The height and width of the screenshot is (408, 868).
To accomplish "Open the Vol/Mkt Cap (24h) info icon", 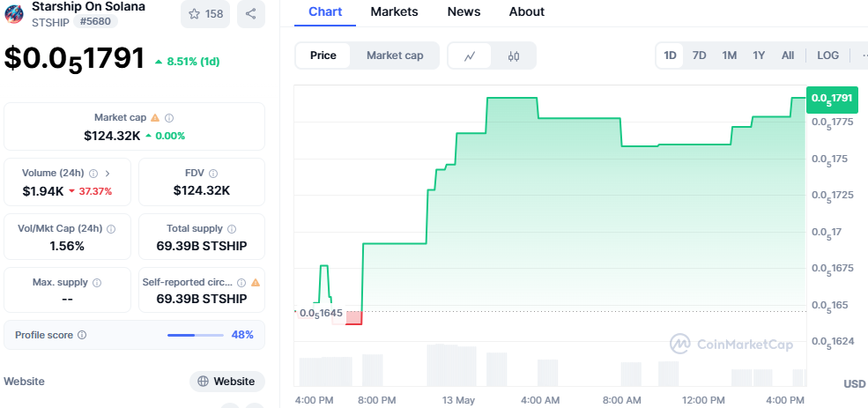I will (111, 228).
